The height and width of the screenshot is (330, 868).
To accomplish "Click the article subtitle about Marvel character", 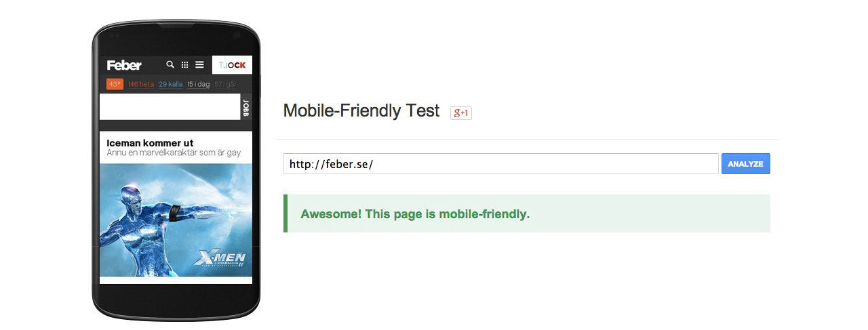I will (x=174, y=153).
